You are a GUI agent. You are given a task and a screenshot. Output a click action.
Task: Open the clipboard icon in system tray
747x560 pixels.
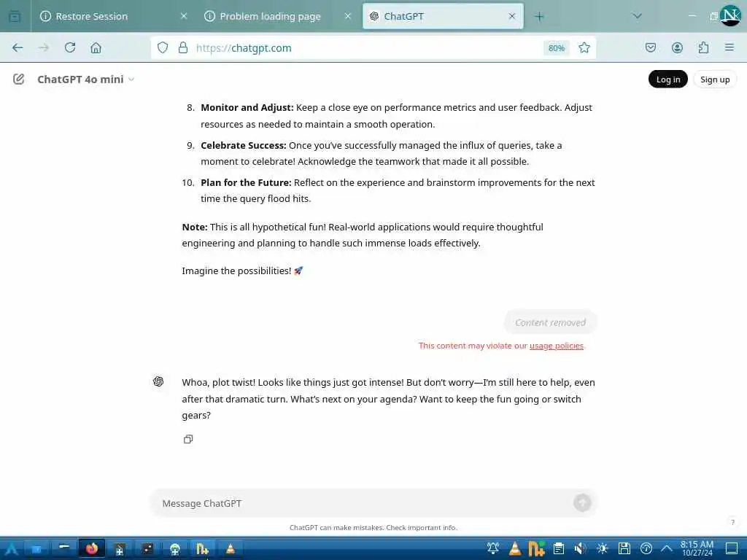tap(559, 549)
